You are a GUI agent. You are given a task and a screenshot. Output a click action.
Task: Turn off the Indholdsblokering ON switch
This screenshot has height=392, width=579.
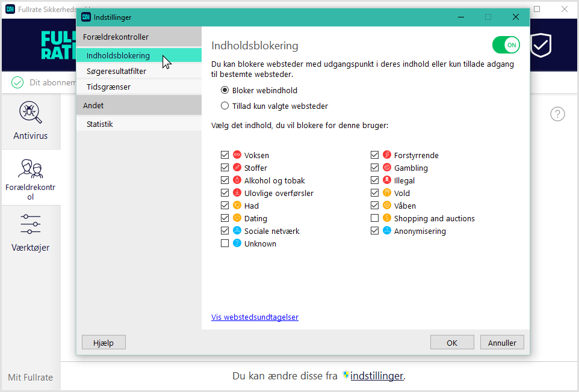click(x=506, y=45)
